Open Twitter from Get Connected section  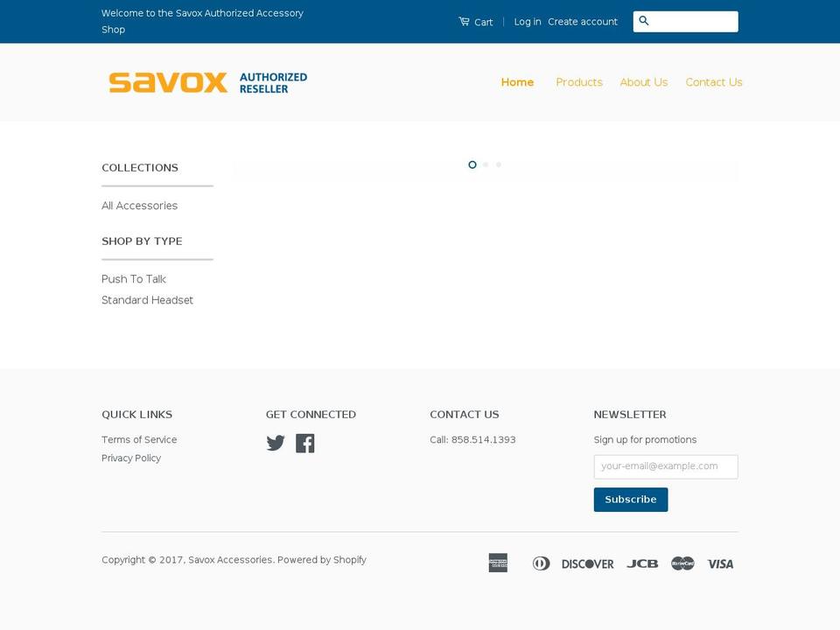click(276, 443)
